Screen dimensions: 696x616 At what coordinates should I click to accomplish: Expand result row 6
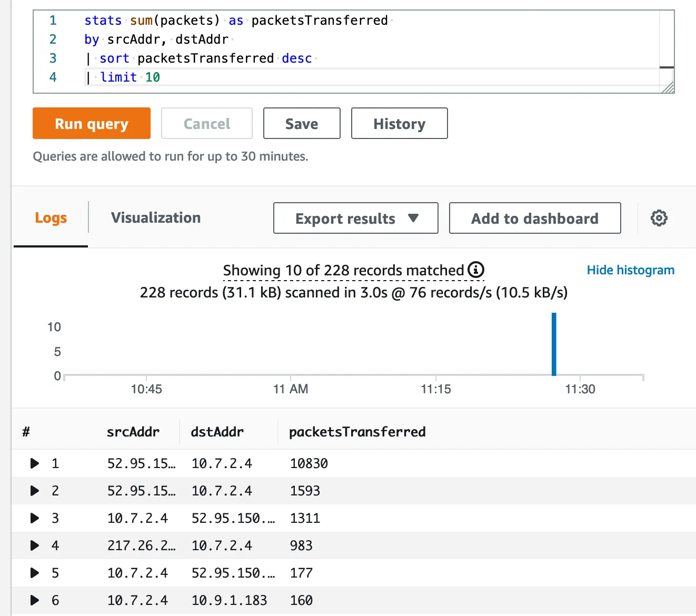pyautogui.click(x=35, y=600)
